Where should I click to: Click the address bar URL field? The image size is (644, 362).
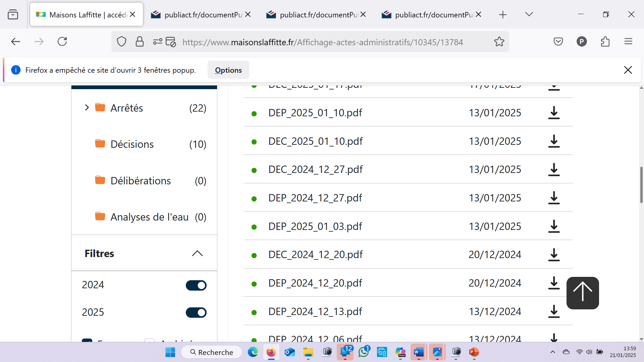click(322, 42)
